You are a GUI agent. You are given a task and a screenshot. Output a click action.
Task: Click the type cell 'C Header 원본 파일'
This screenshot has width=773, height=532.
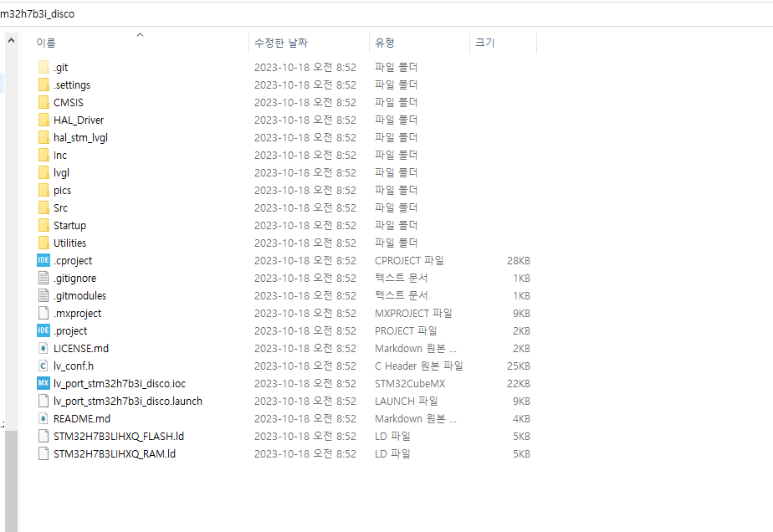click(x=419, y=366)
